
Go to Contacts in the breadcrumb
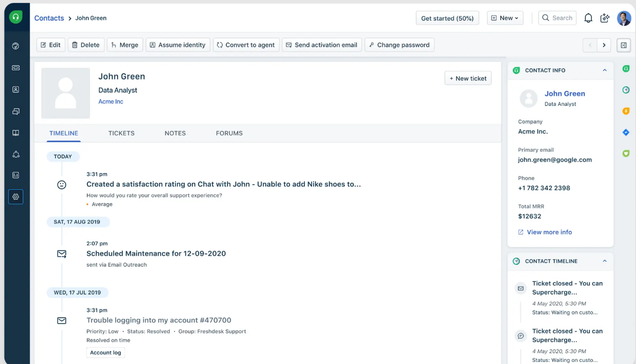pyautogui.click(x=49, y=18)
